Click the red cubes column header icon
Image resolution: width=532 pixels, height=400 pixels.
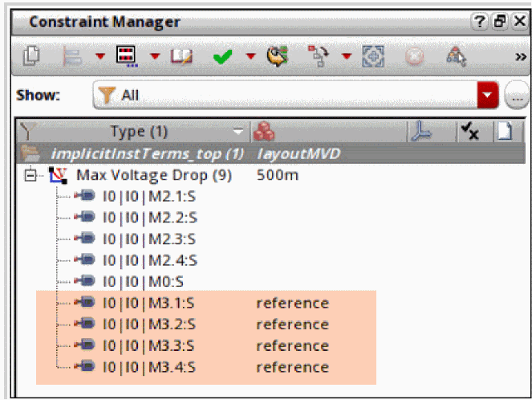(x=263, y=132)
